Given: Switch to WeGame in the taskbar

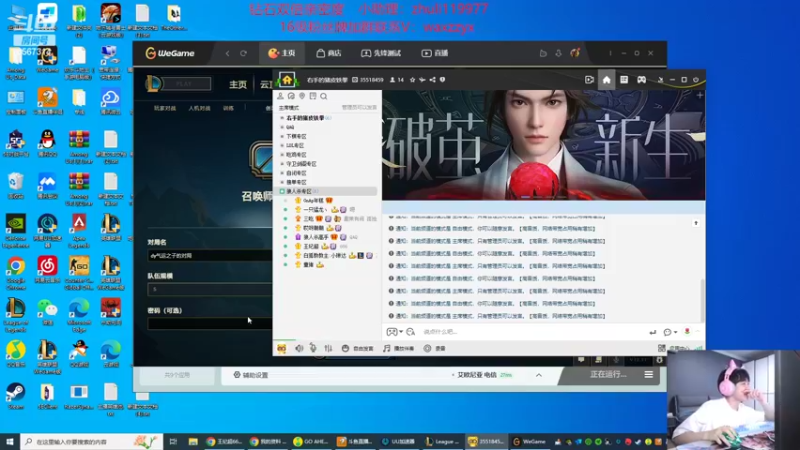Looking at the screenshot, I should coord(529,441).
